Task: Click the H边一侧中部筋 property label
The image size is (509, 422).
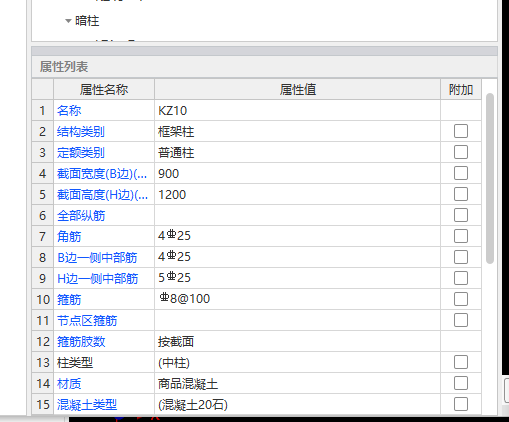Action: [98, 278]
